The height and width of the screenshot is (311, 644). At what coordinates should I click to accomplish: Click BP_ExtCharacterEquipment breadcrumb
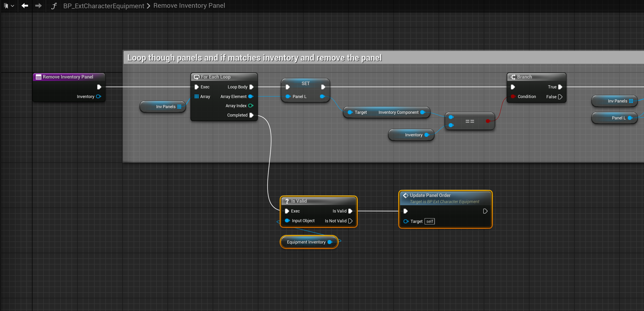click(x=104, y=6)
